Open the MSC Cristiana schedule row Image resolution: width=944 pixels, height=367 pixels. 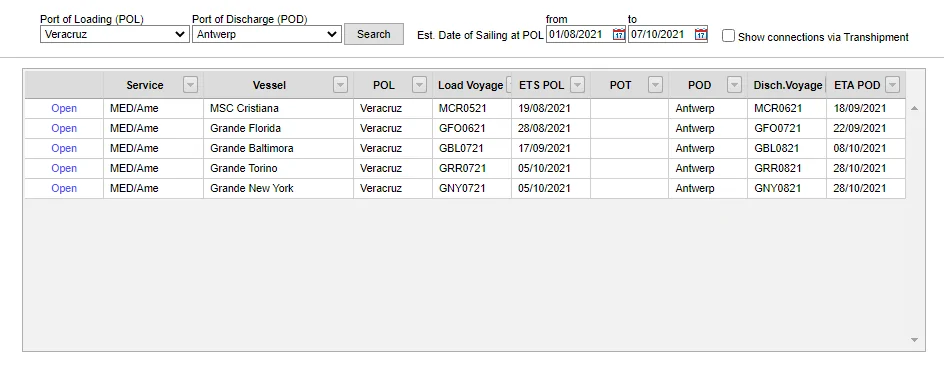[64, 109]
